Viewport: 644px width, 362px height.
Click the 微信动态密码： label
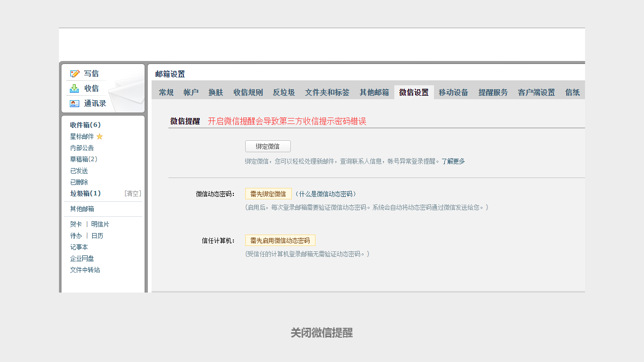tap(215, 194)
